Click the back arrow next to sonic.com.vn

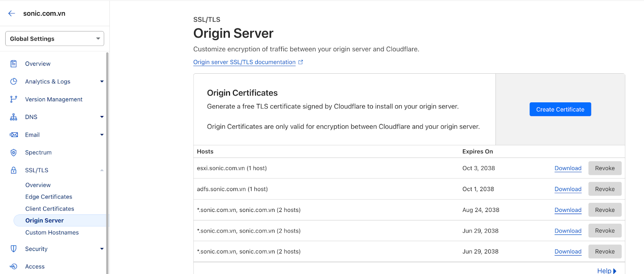[x=12, y=13]
